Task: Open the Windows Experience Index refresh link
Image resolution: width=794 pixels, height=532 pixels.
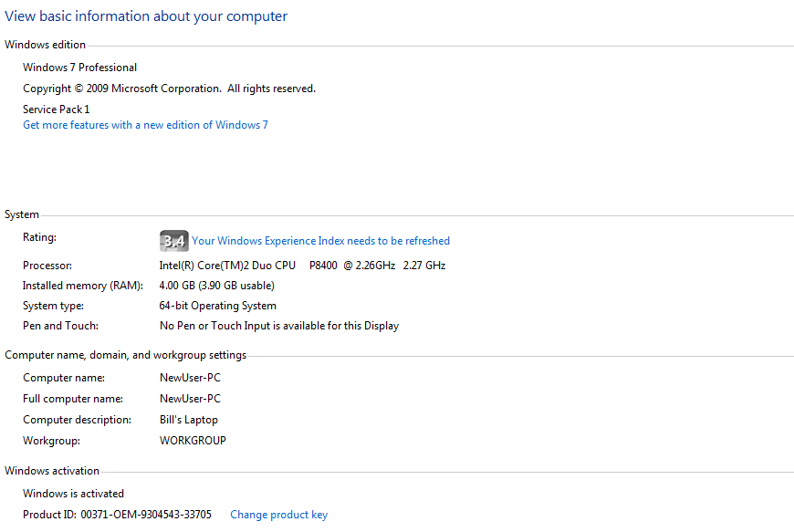Action: pos(320,241)
